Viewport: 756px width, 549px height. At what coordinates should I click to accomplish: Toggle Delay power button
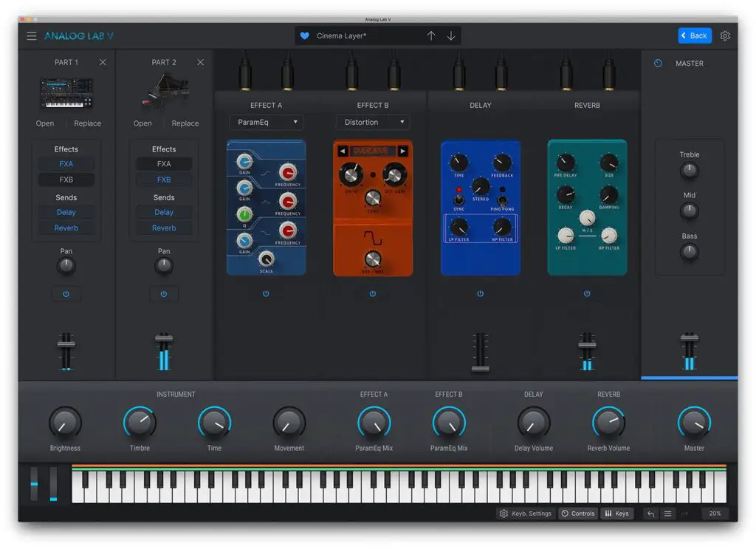pos(480,293)
